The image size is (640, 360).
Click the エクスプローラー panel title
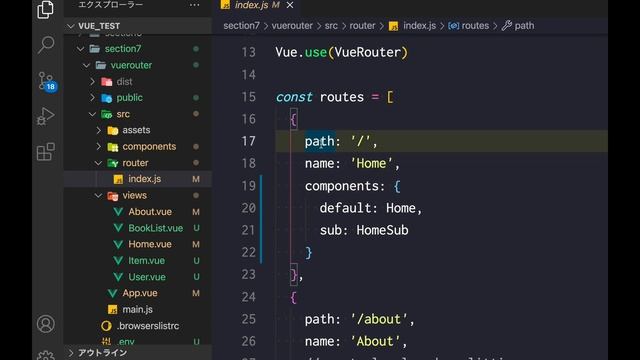coord(111,5)
